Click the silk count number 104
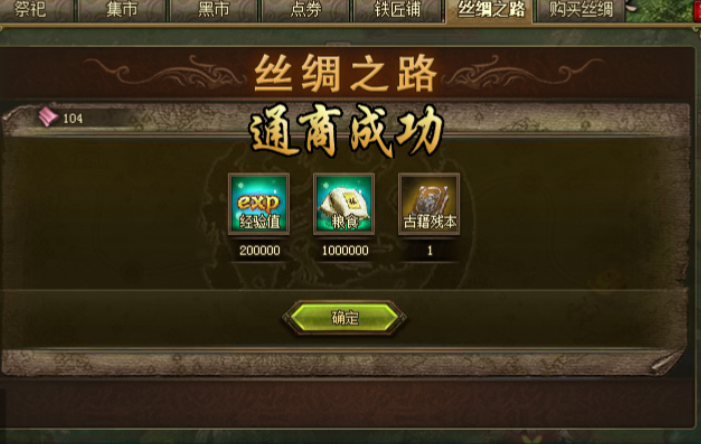 (x=73, y=118)
